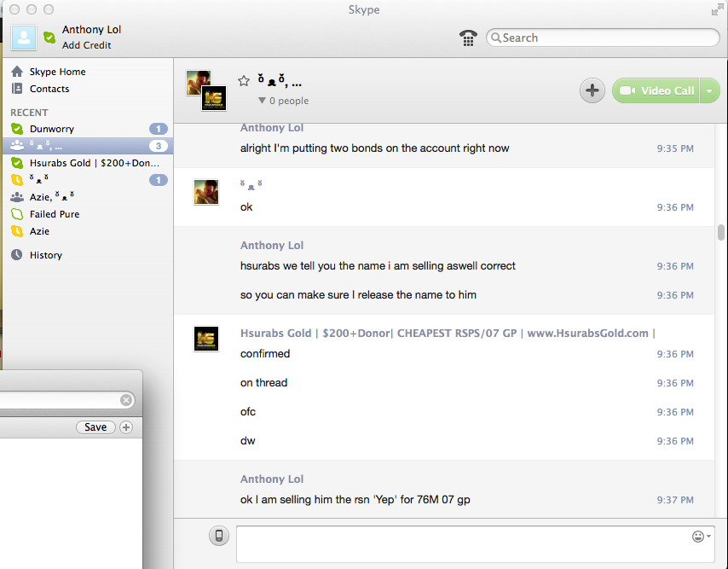Viewport: 728px width, 569px height.
Task: Open the Video Call dropdown arrow
Action: [x=709, y=90]
